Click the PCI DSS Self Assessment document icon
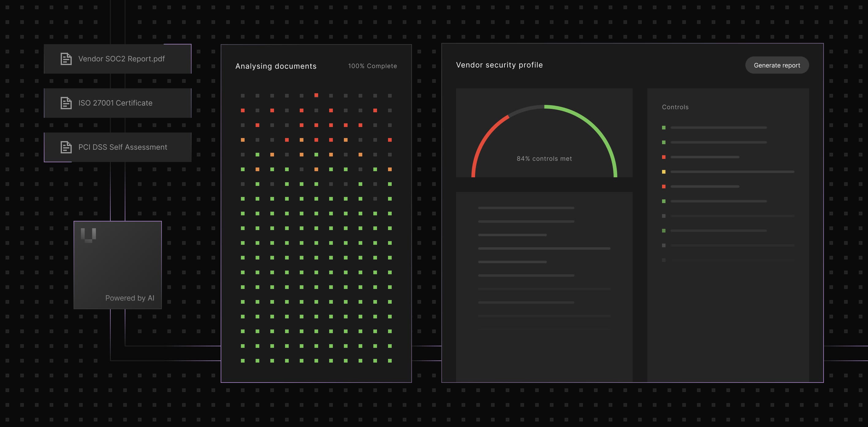Screen dimensions: 868x427 [x=66, y=147]
